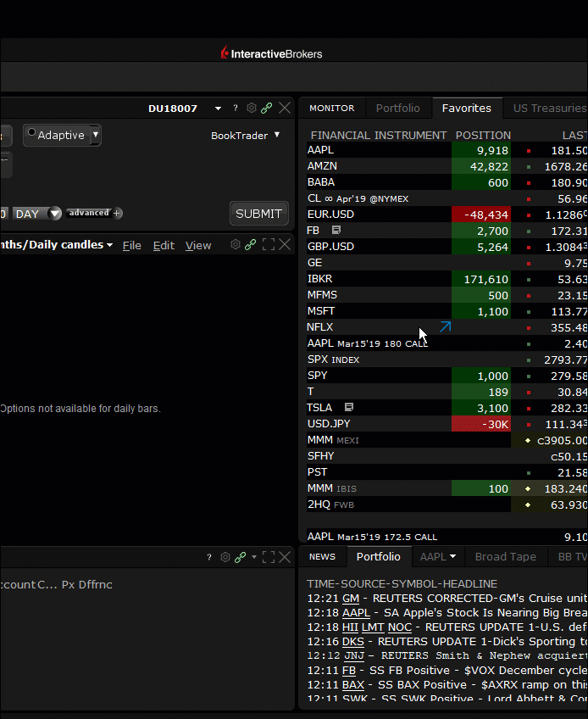This screenshot has height=719, width=588.
Task: Click the -48,434 EUR.USD position cell
Action: pos(481,215)
